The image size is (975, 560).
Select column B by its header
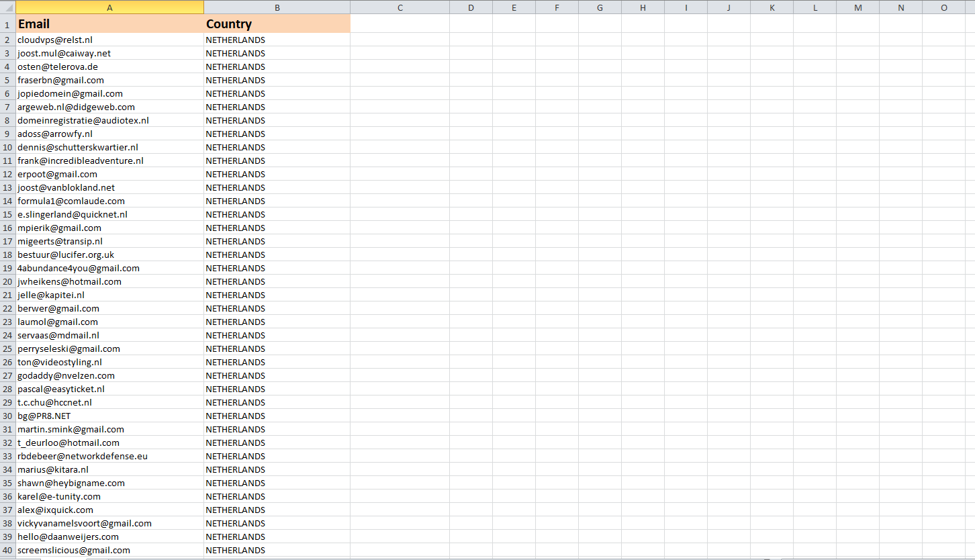coord(277,7)
